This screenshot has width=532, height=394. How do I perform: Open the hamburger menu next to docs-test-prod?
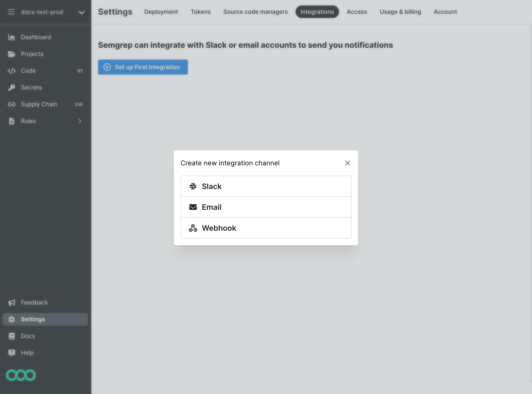pos(11,12)
